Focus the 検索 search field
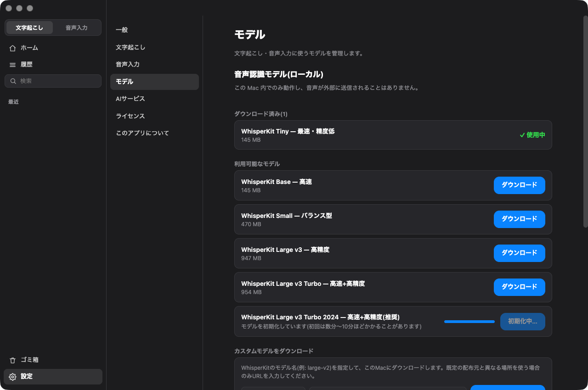This screenshot has height=390, width=588. click(x=53, y=81)
